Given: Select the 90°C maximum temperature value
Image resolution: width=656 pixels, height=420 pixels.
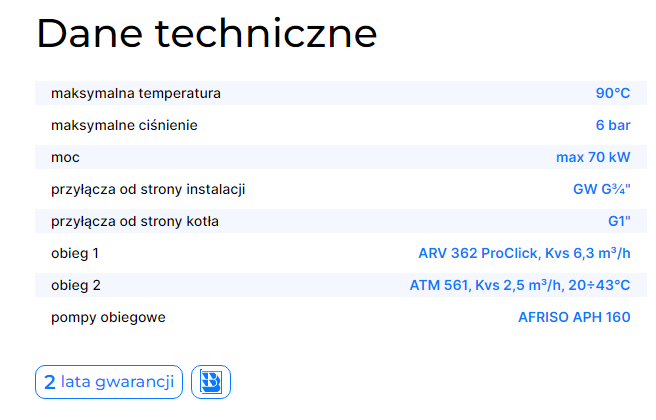Looking at the screenshot, I should coord(612,94).
